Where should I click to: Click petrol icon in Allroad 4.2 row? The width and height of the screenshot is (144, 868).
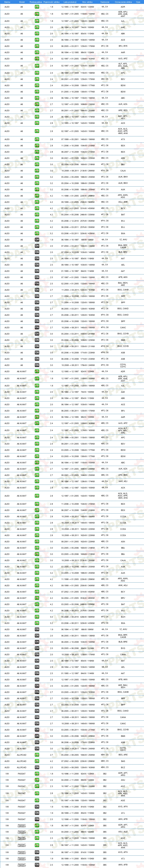coord(37,761)
